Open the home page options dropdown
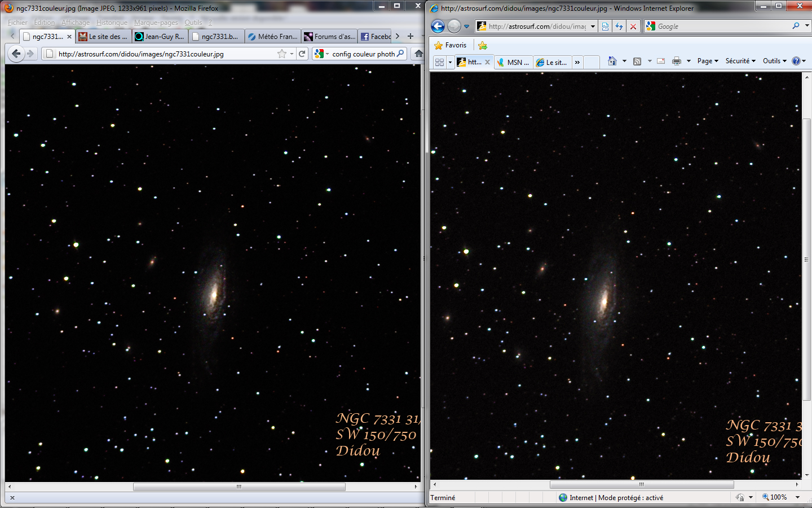812x508 pixels. click(624, 61)
